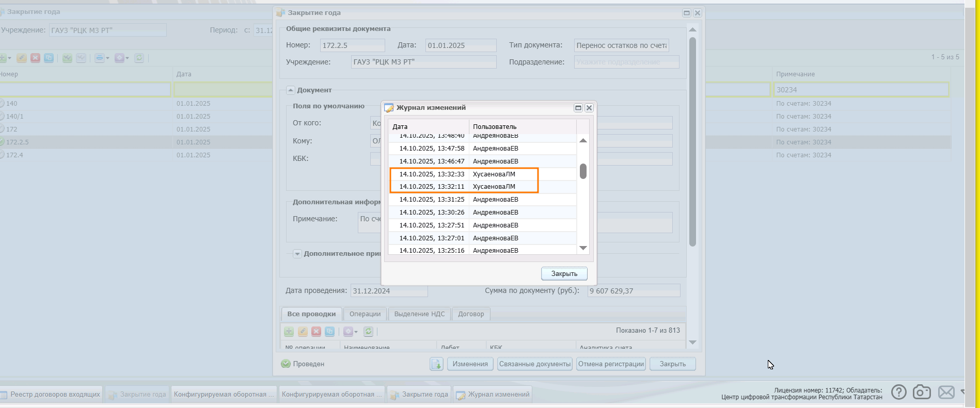The height and width of the screenshot is (408, 980).
Task: Open the print options dropdown arrow in the list toolbar
Action: point(107,58)
